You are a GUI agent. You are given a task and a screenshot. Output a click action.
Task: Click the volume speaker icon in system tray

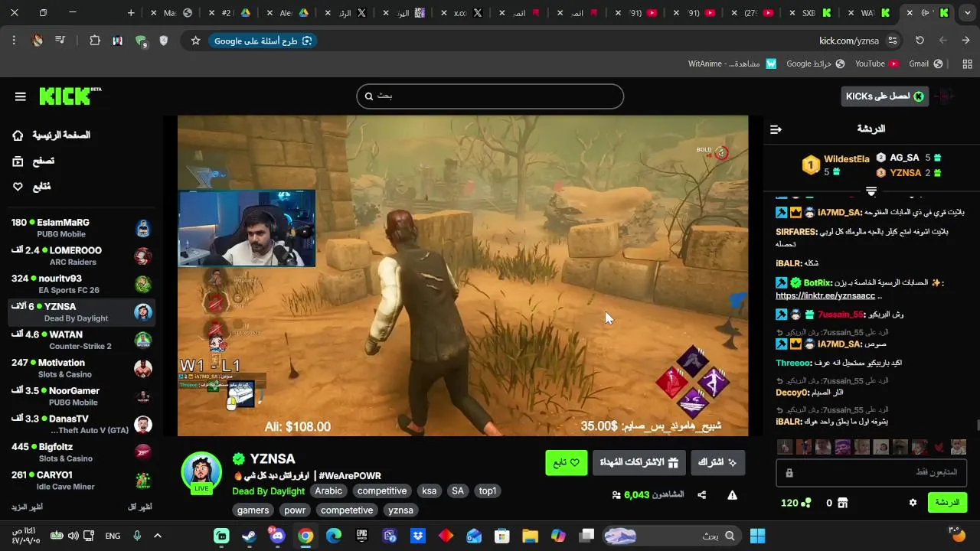(73, 536)
